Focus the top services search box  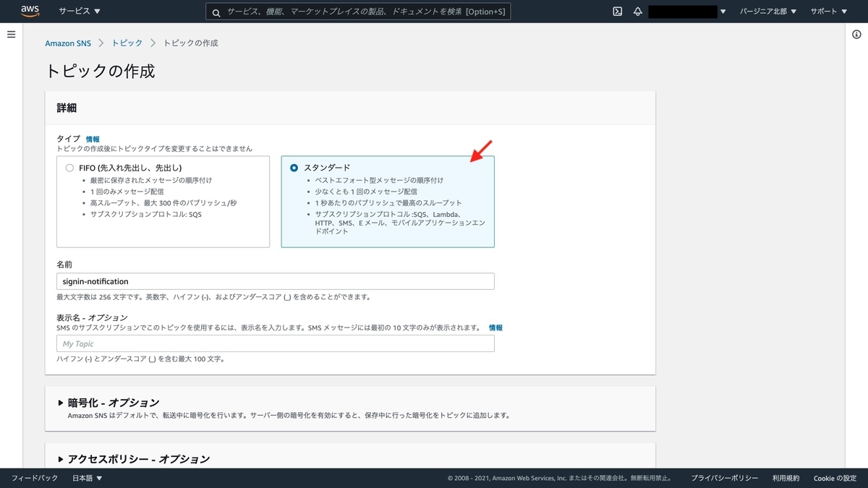point(358,12)
